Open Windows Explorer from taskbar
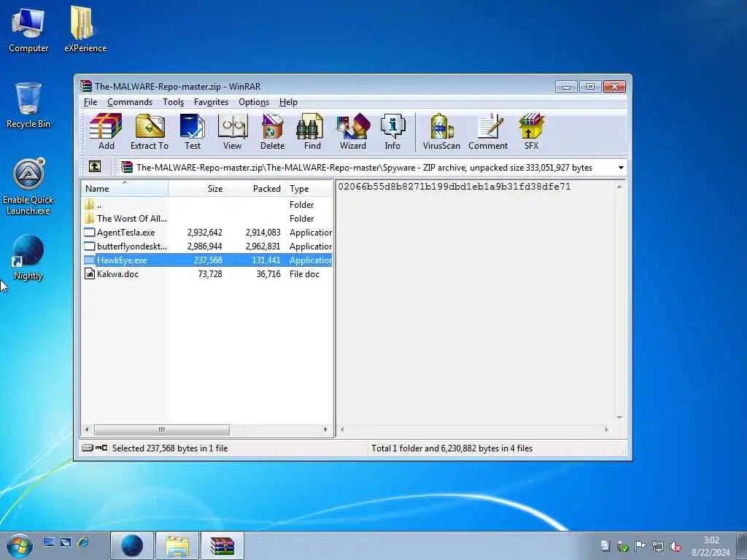Image resolution: width=747 pixels, height=560 pixels. pyautogui.click(x=177, y=545)
